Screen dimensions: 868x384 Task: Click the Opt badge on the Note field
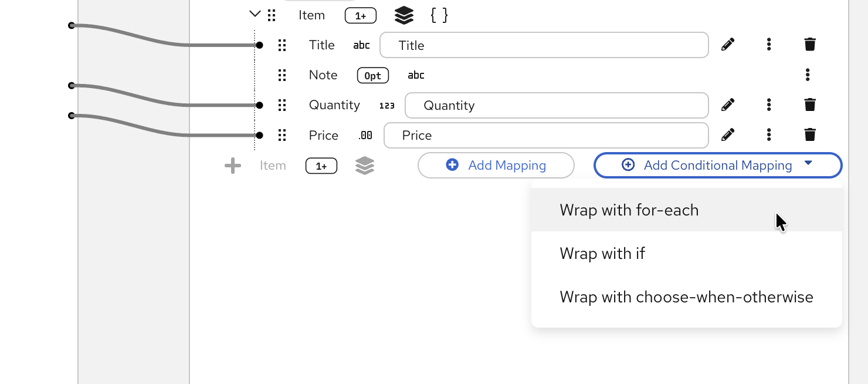(x=372, y=75)
